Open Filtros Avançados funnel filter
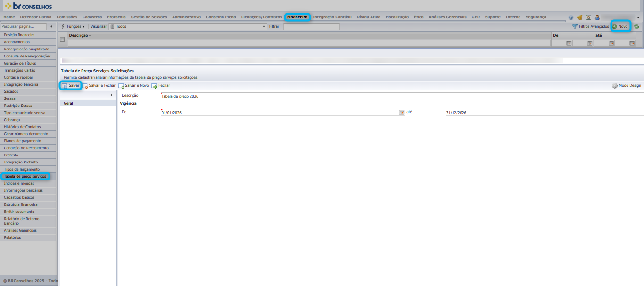The height and width of the screenshot is (286, 644). click(590, 26)
